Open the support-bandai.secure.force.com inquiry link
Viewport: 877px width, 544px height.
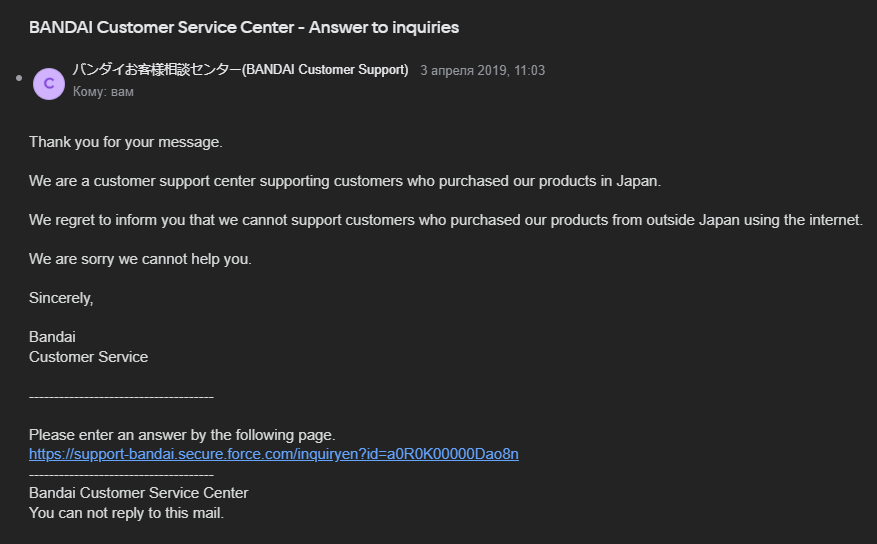pyautogui.click(x=274, y=454)
